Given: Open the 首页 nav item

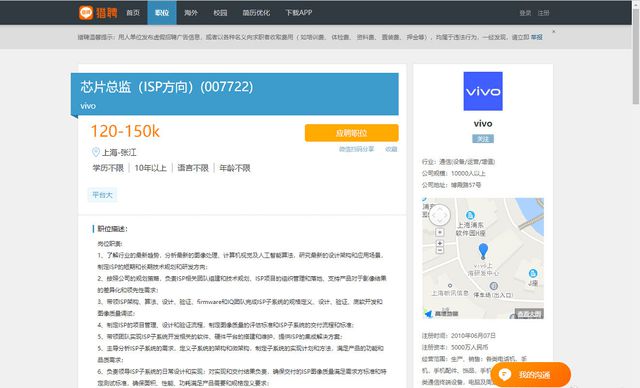Looking at the screenshot, I should tap(133, 13).
